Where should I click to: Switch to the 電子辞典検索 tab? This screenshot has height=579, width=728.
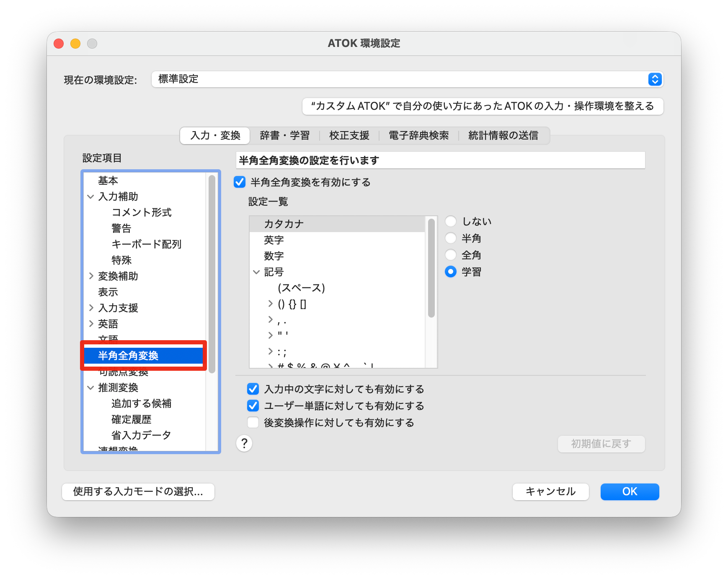click(418, 135)
